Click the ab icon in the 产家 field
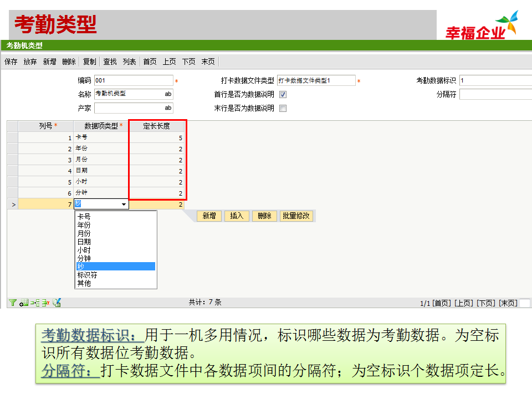This screenshot has height=399, width=532. pyautogui.click(x=168, y=108)
